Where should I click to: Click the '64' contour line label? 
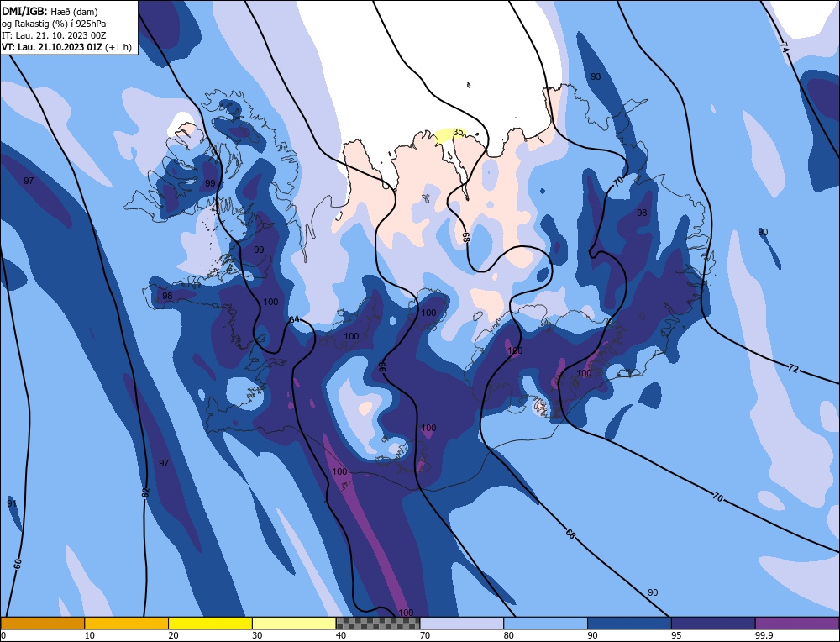coord(294,319)
